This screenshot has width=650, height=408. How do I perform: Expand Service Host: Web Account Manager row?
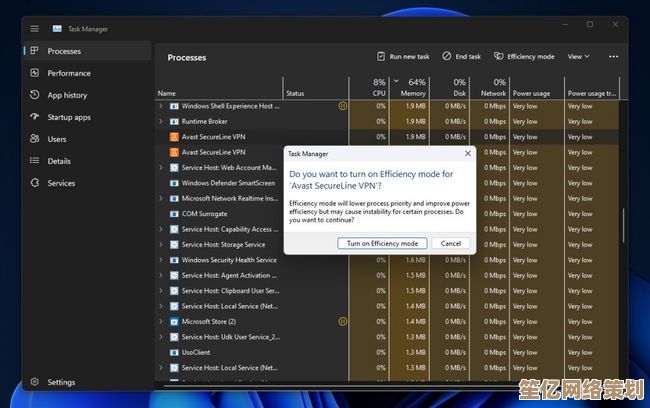coord(161,168)
